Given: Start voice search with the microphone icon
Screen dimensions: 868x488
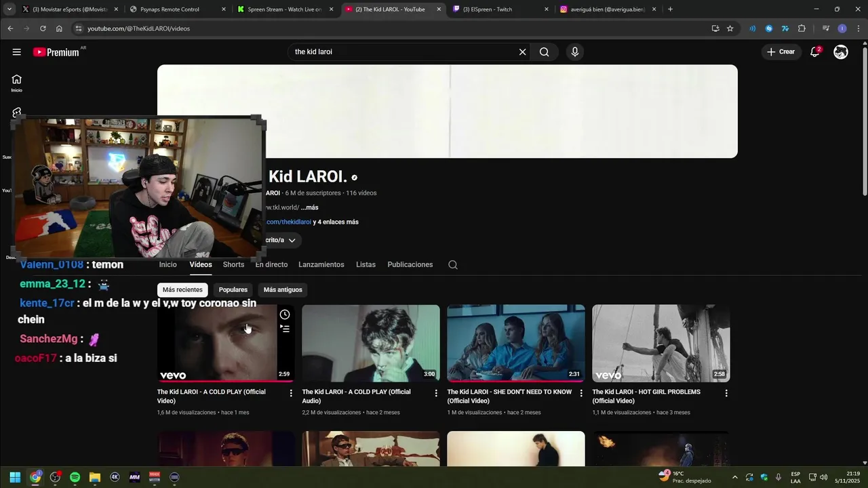Looking at the screenshot, I should [x=575, y=52].
